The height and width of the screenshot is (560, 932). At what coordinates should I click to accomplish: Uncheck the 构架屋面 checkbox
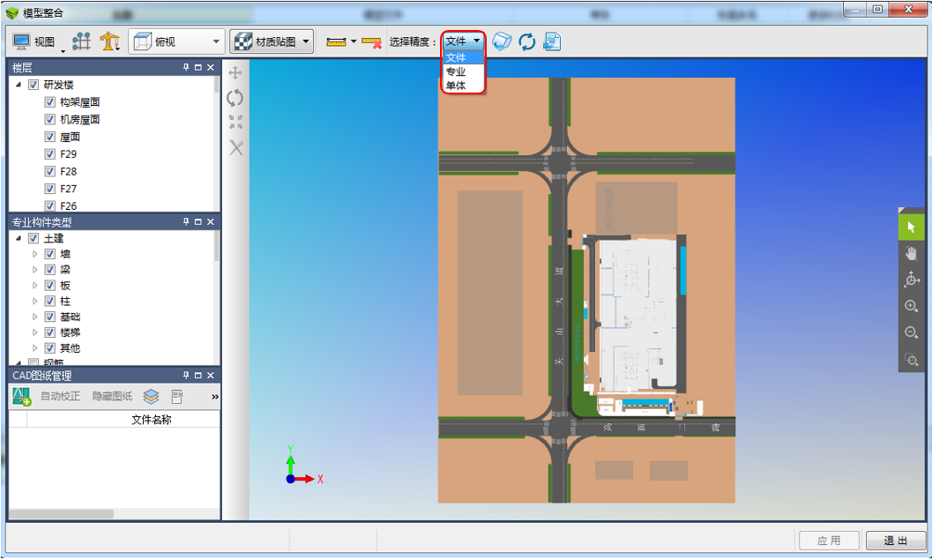pos(50,102)
